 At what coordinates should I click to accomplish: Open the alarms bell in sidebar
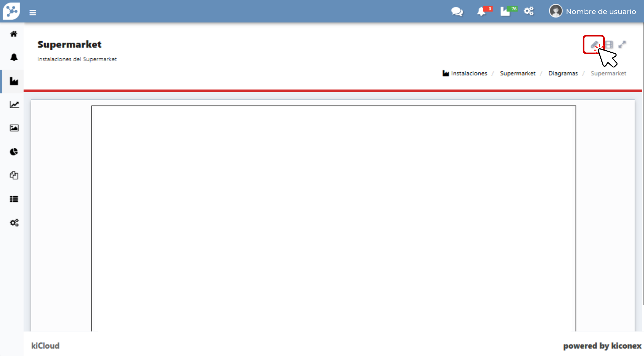14,57
